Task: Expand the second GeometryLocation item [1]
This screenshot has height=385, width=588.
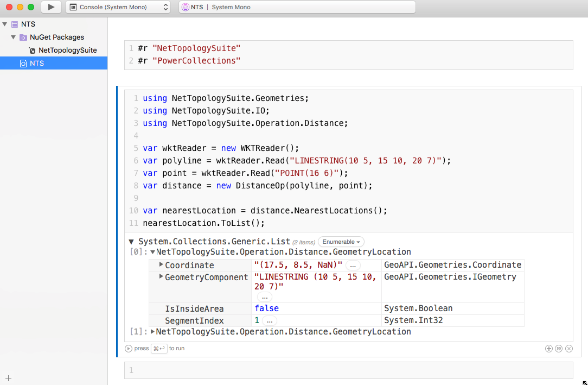Action: (152, 332)
